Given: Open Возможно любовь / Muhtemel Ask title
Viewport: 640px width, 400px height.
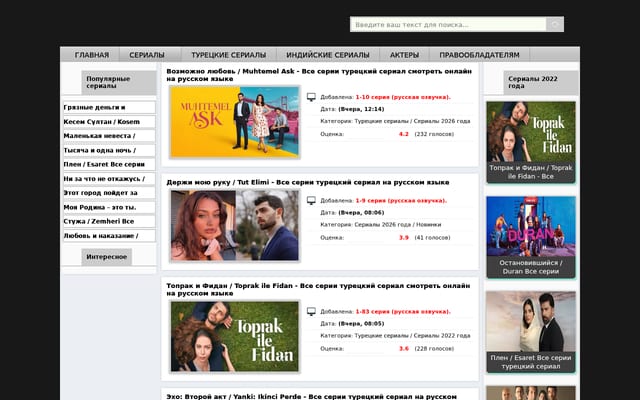Looking at the screenshot, I should point(319,75).
